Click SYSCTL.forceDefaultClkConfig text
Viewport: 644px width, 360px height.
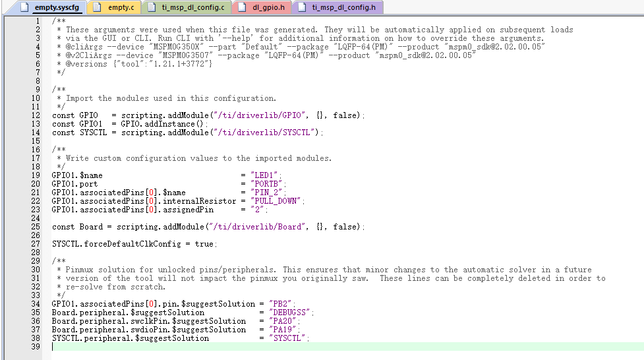point(116,244)
